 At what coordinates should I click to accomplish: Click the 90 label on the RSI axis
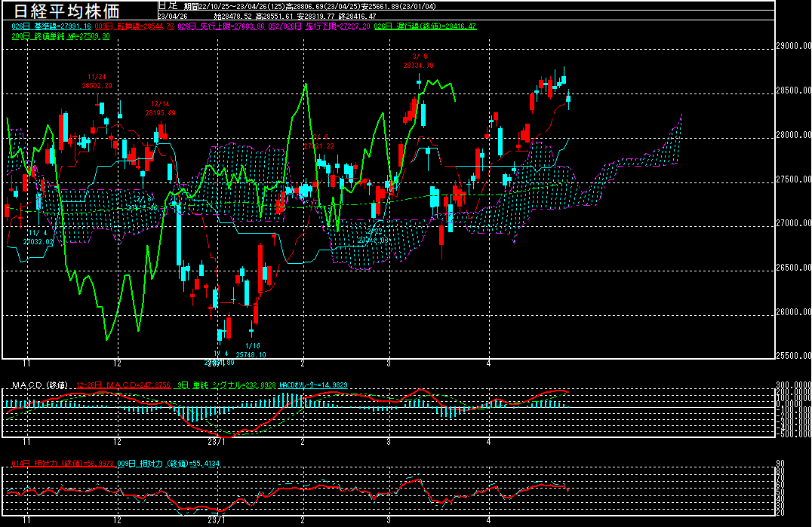[780, 464]
